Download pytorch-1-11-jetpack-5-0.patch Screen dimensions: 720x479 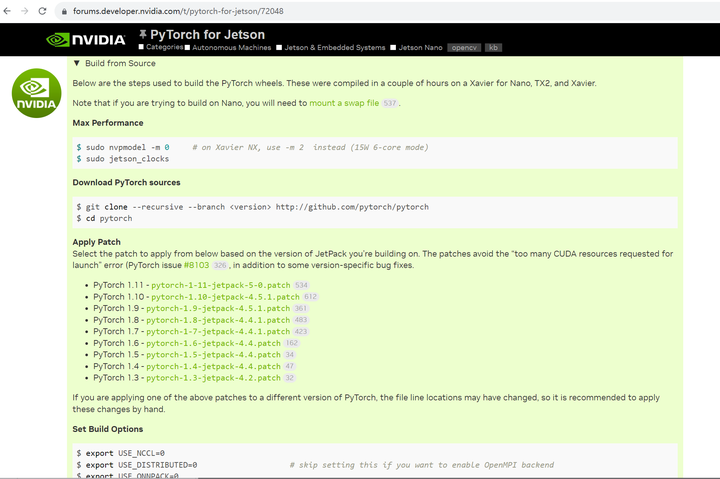[221, 285]
